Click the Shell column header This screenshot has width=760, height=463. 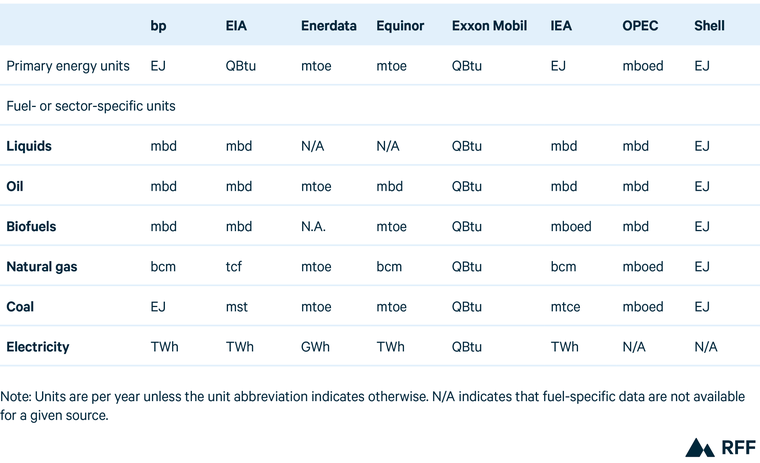(709, 25)
